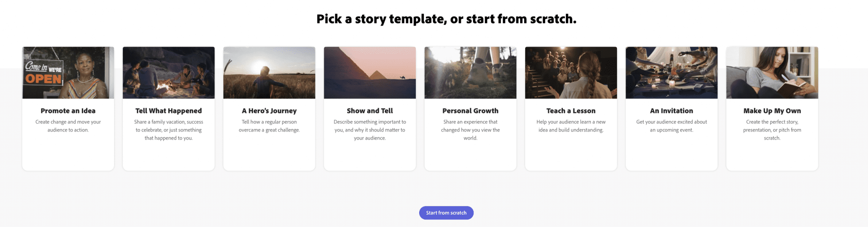Open the Promote an Idea thumbnail image
Screen dimensions: 868x227
tap(68, 73)
